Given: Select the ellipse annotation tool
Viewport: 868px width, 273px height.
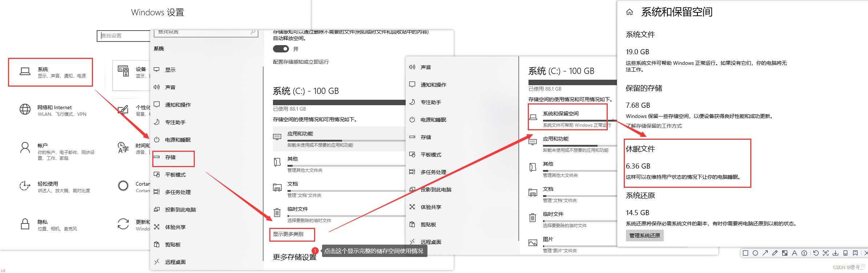Looking at the screenshot, I should (755, 253).
